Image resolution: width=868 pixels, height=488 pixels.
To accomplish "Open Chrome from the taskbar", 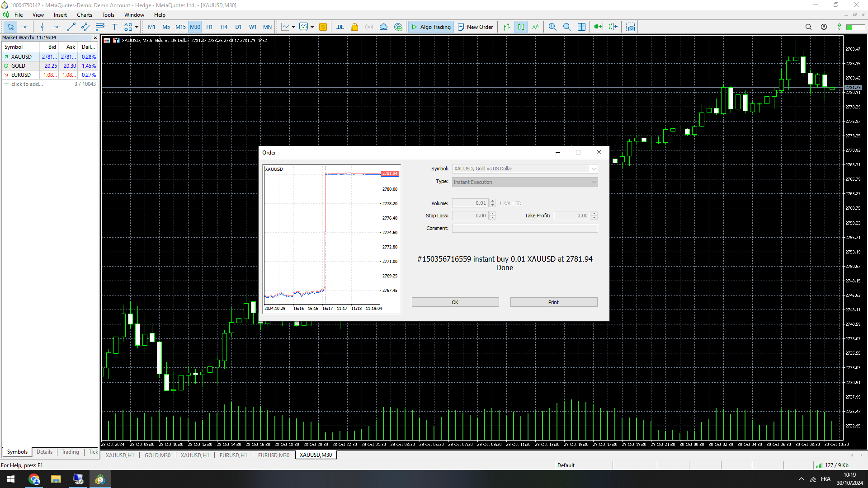I will 34,479.
